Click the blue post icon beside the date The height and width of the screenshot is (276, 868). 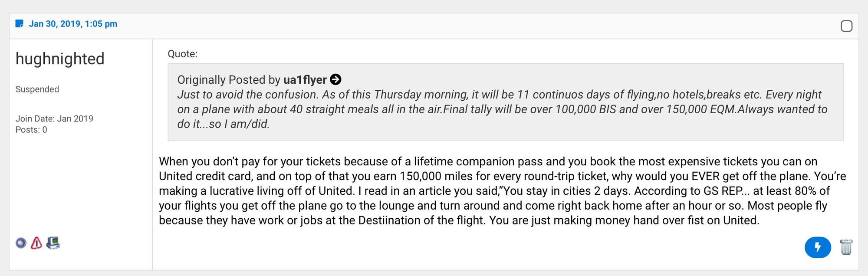click(x=20, y=24)
